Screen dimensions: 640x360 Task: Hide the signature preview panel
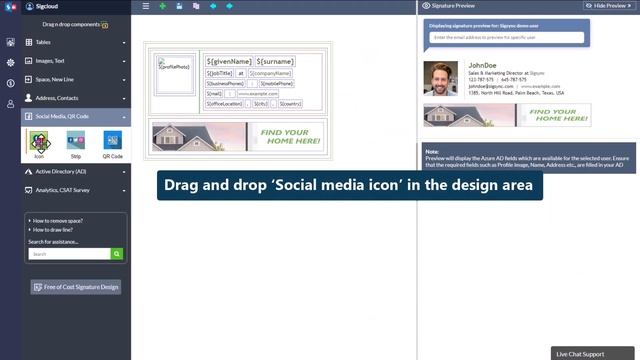pyautogui.click(x=608, y=6)
